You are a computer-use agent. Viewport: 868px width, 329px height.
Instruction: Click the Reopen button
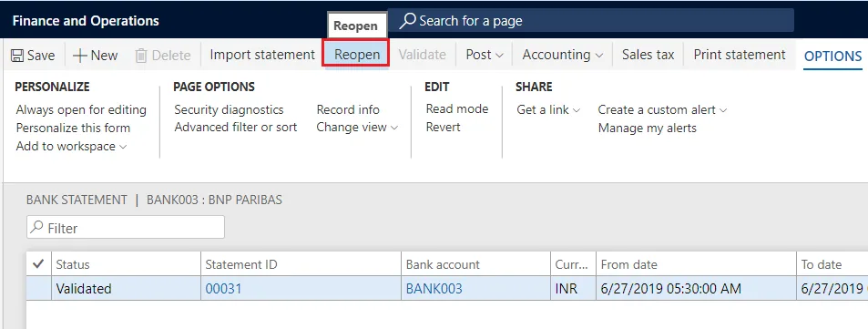[356, 55]
